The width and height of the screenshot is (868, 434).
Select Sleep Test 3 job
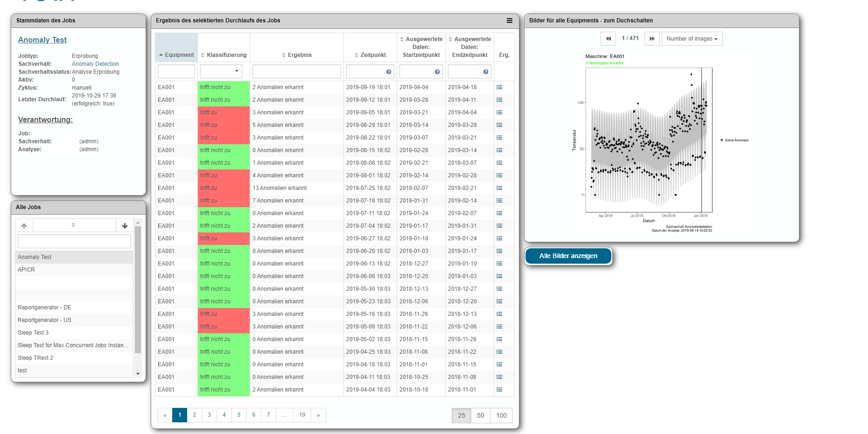(74, 333)
